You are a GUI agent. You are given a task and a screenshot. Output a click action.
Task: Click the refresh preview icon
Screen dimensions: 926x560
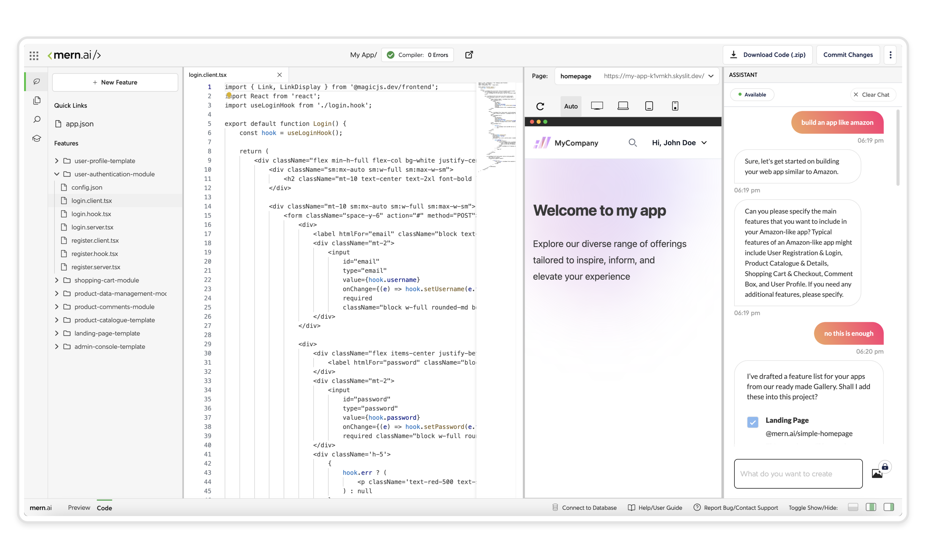coord(540,106)
